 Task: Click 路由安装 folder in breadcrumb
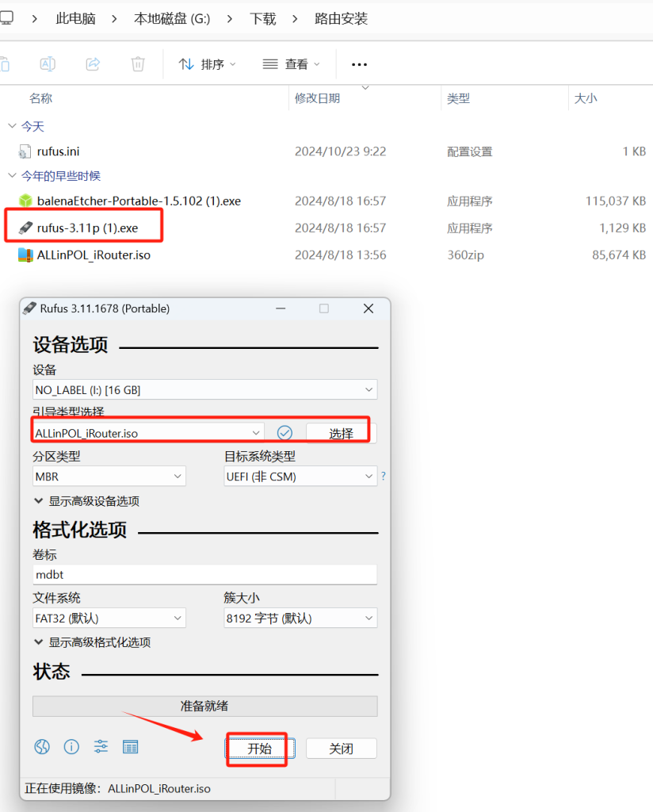(x=341, y=19)
